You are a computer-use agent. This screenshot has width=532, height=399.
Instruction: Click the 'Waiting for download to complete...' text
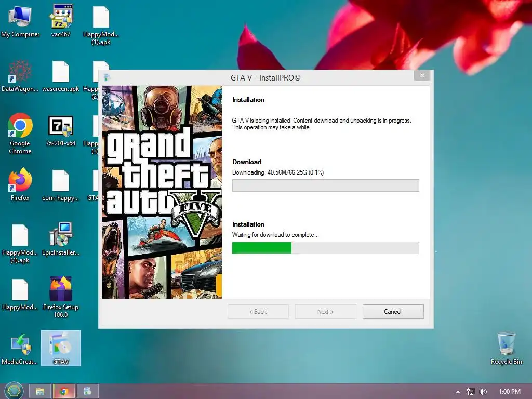tap(275, 235)
